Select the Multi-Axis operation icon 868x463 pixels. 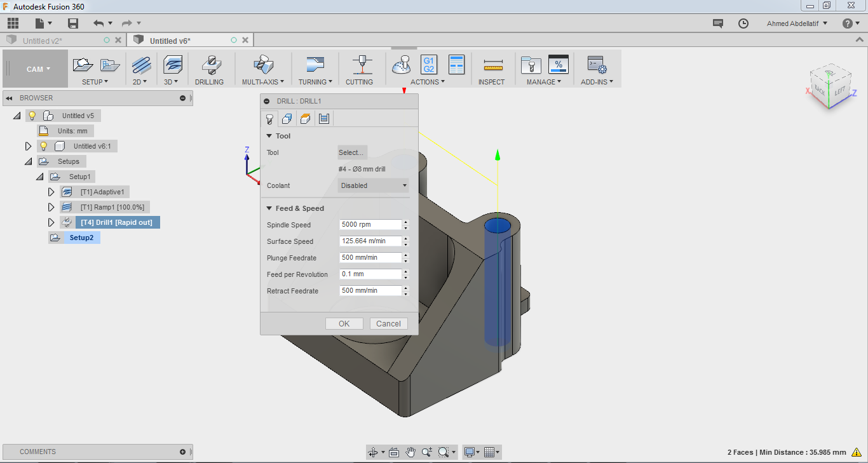pyautogui.click(x=263, y=65)
